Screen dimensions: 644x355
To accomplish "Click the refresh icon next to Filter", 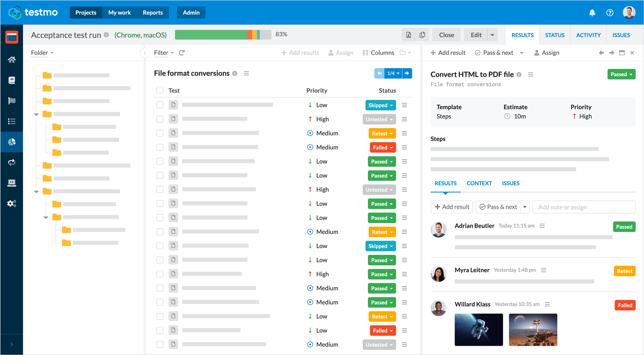I will tap(182, 53).
